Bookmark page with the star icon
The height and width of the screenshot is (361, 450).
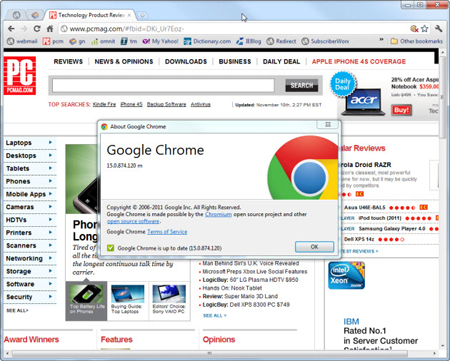(424, 29)
